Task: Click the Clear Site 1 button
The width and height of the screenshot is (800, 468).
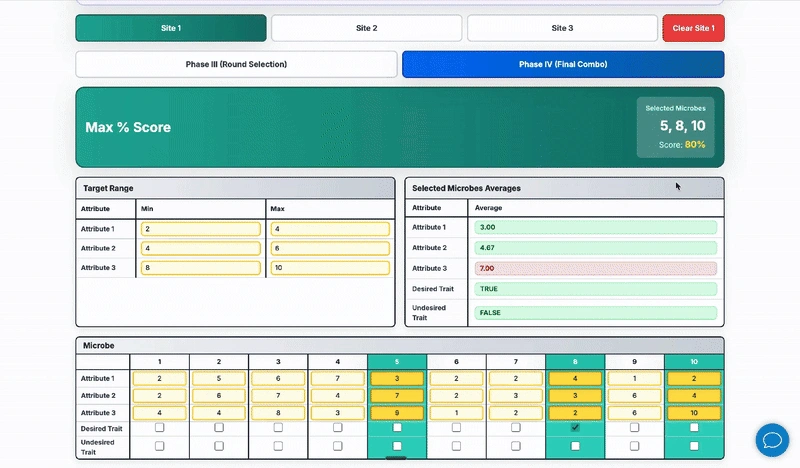Action: coord(693,28)
